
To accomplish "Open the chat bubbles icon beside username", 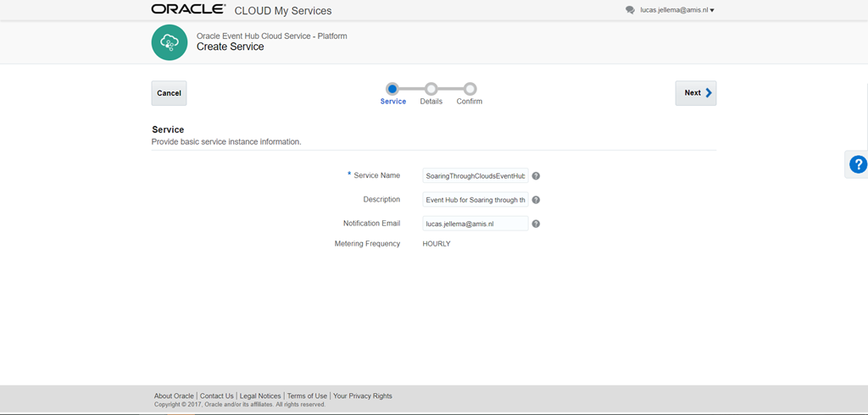I will [x=630, y=10].
